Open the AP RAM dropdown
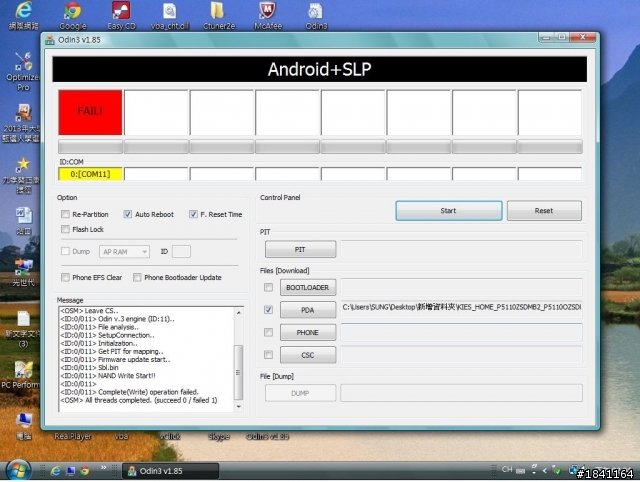 tap(124, 252)
